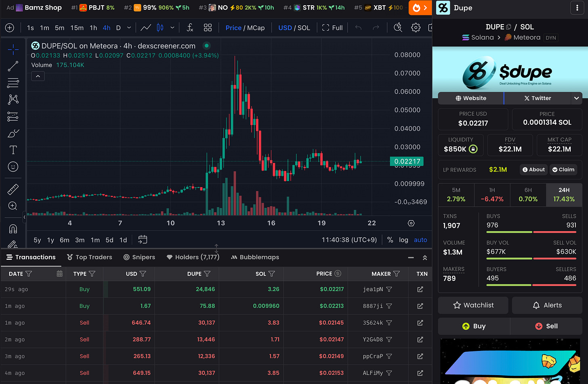Image resolution: width=588 pixels, height=384 pixels.
Task: Open the chart layout grid selector
Action: click(208, 27)
